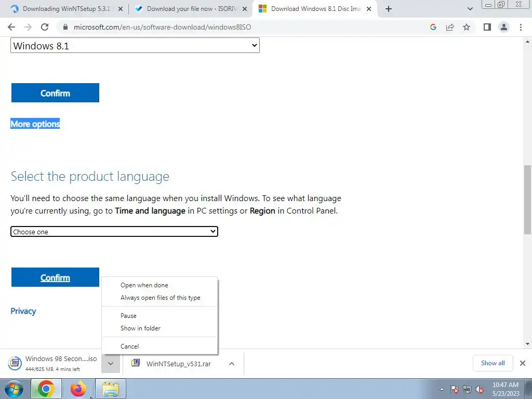
Task: Open the Privacy link
Action: (23, 311)
